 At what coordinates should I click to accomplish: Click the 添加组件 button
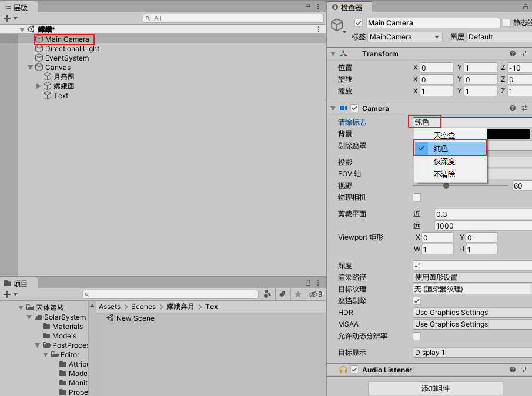pyautogui.click(x=436, y=388)
